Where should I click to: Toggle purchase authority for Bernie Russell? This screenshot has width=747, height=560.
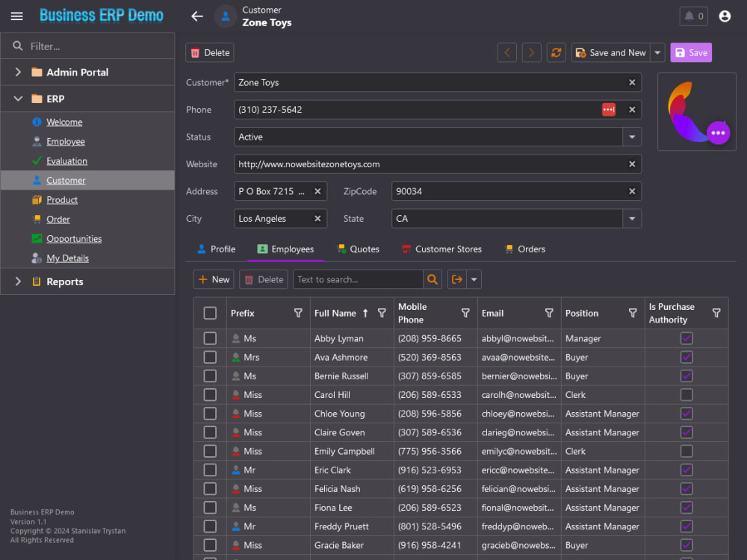point(686,376)
